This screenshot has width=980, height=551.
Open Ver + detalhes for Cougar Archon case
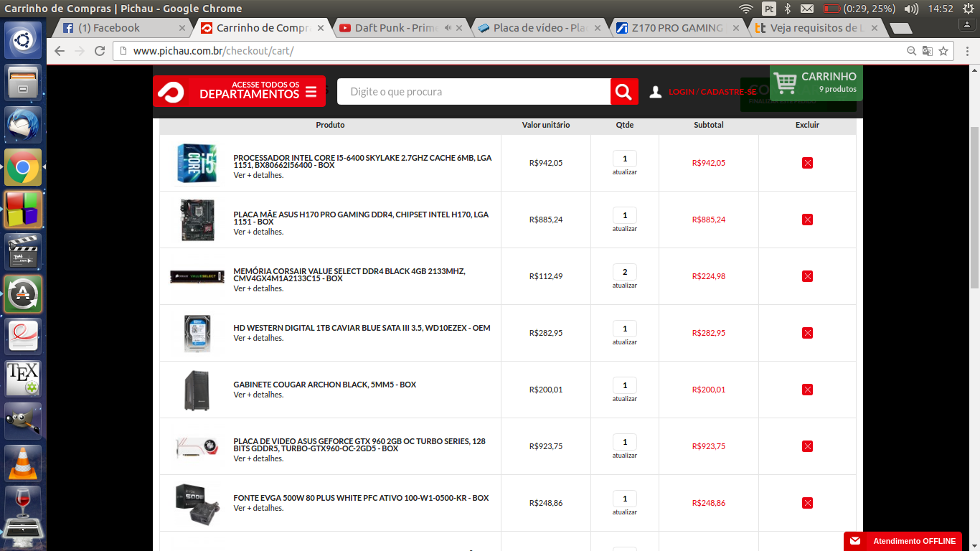tap(258, 395)
